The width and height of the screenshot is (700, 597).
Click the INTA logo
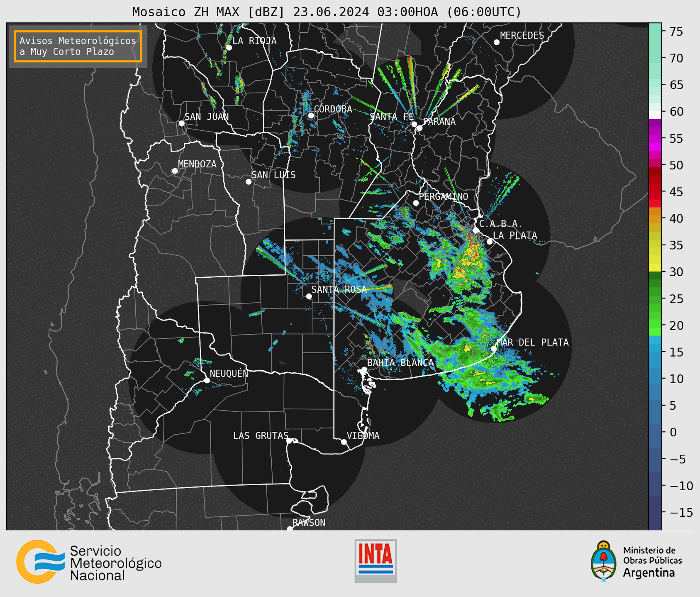point(376,561)
